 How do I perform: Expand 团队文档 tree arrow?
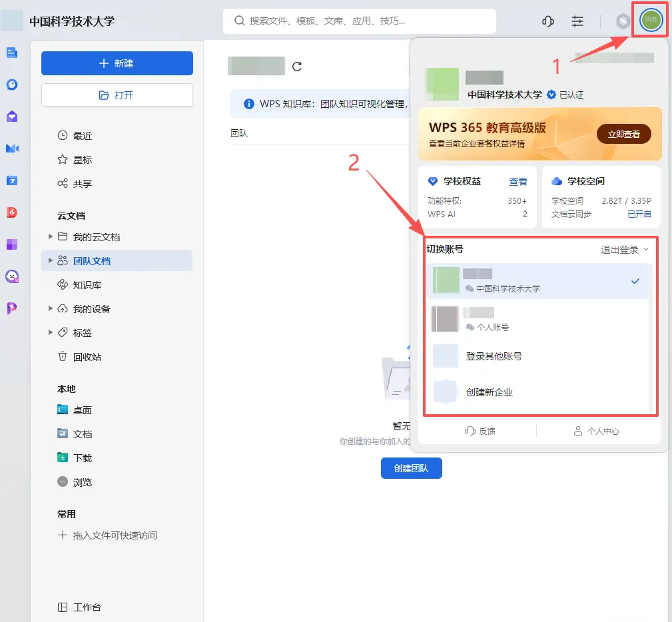(51, 260)
